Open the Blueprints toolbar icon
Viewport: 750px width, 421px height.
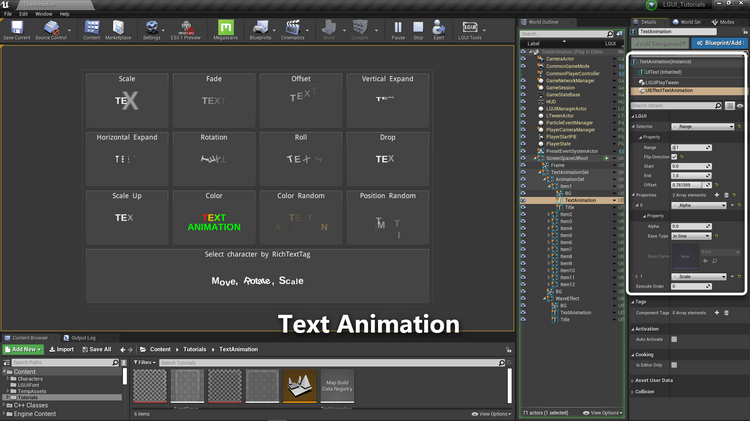tap(260, 30)
